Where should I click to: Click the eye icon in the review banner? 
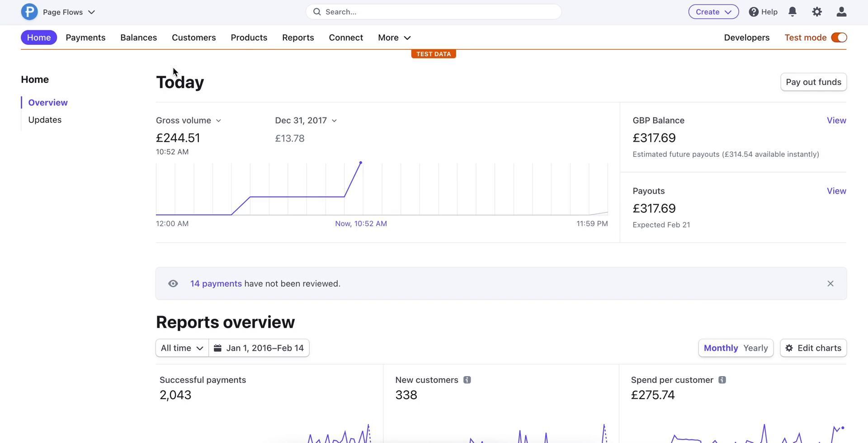pos(173,284)
